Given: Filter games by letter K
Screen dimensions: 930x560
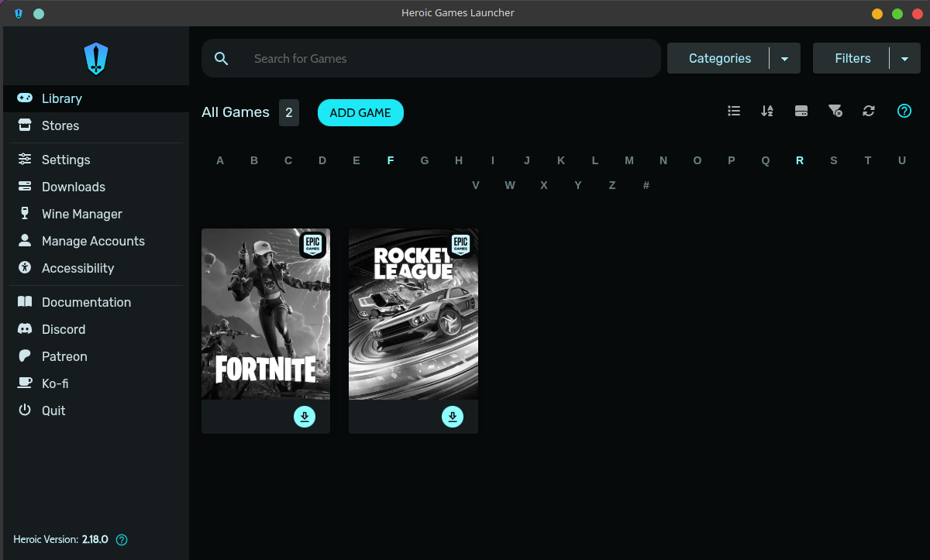Looking at the screenshot, I should click(561, 160).
